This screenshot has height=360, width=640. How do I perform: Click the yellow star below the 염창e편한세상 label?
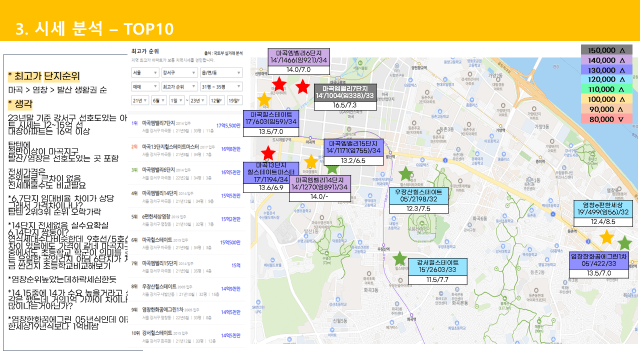[607, 237]
